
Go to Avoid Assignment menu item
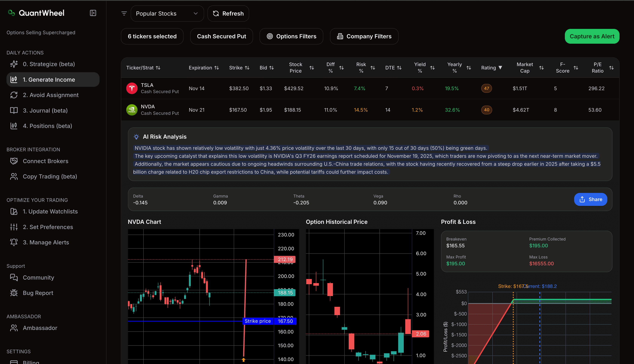pos(53,95)
